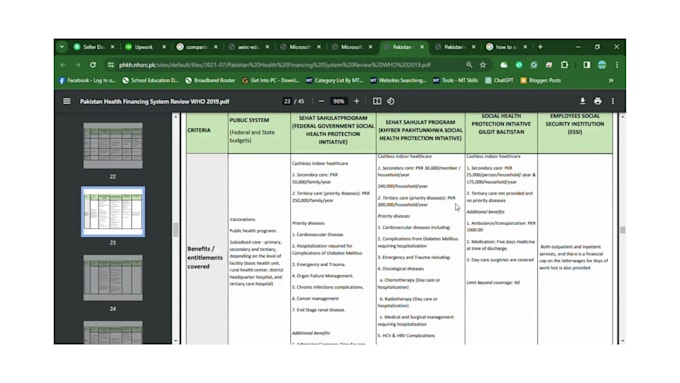
Task: Open the tab search dropdown arrow
Action: (62, 47)
